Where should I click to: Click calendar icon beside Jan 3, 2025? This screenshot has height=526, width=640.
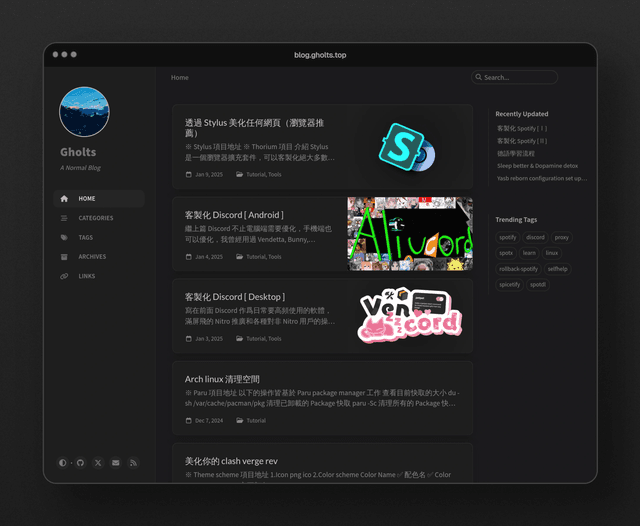tap(189, 339)
